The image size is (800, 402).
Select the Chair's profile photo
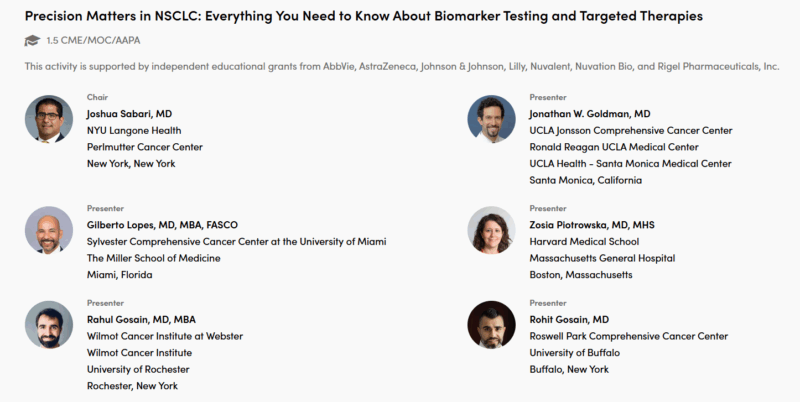[49, 119]
